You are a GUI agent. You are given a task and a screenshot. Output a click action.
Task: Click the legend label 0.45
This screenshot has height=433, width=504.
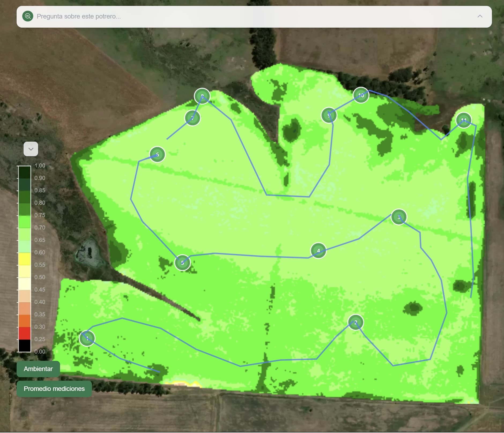40,290
